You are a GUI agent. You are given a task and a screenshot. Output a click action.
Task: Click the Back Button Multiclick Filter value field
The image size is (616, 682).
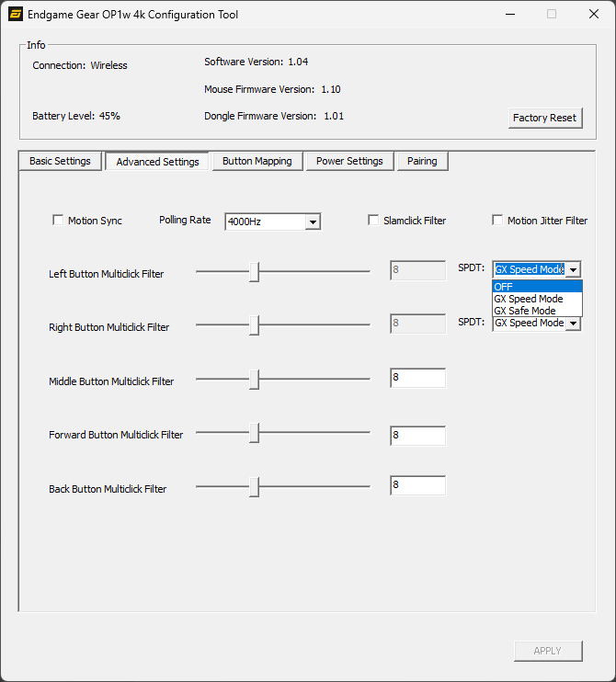coord(418,485)
